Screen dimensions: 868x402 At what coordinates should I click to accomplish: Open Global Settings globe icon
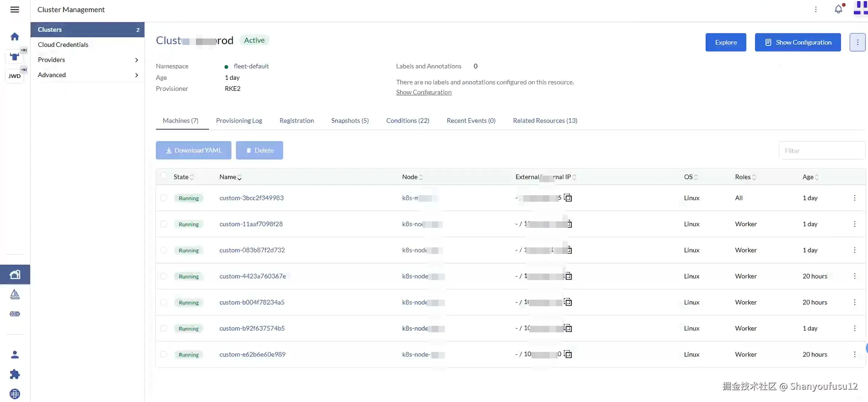(15, 394)
